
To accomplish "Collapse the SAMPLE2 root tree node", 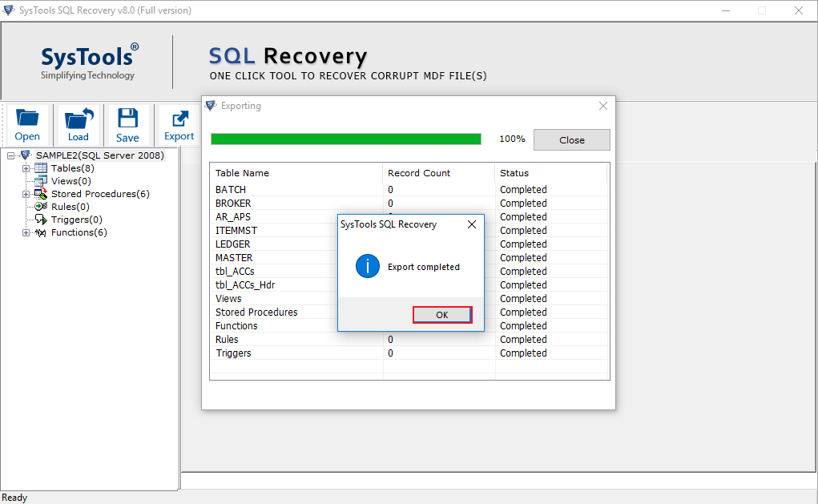I will point(11,155).
